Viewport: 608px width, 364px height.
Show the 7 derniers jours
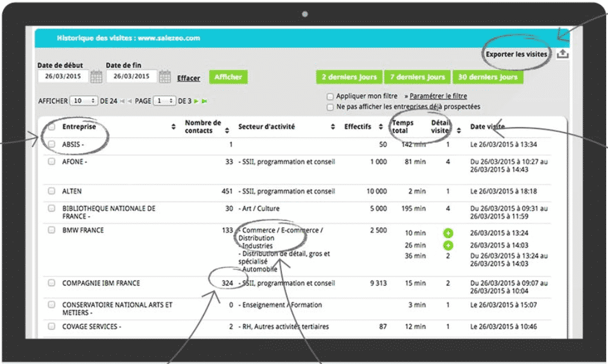[417, 77]
